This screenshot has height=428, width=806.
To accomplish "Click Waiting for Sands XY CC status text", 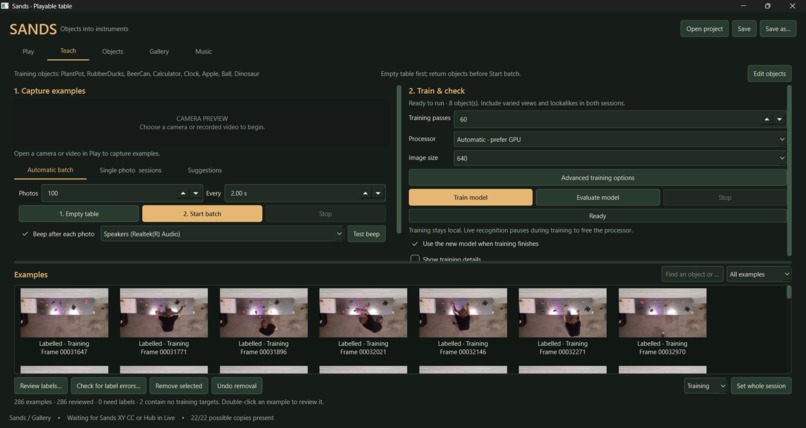I will 121,418.
